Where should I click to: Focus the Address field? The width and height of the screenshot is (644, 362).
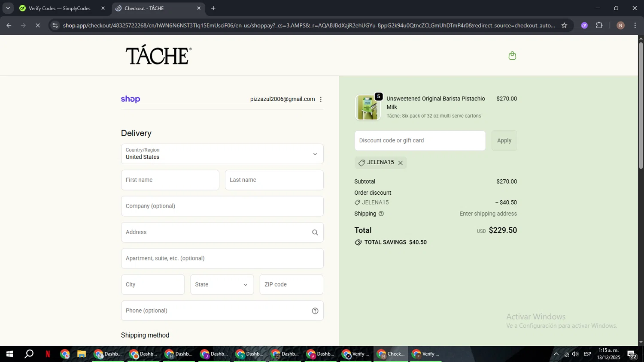click(222, 232)
